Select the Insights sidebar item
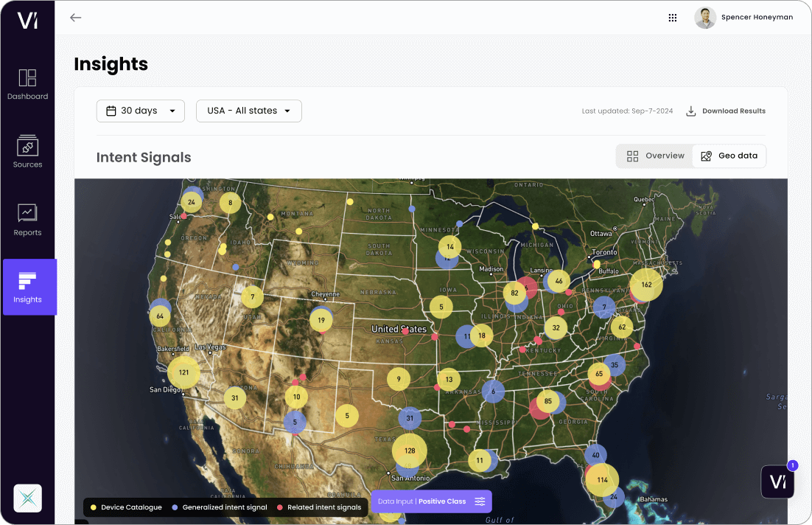This screenshot has width=812, height=525. pos(29,287)
